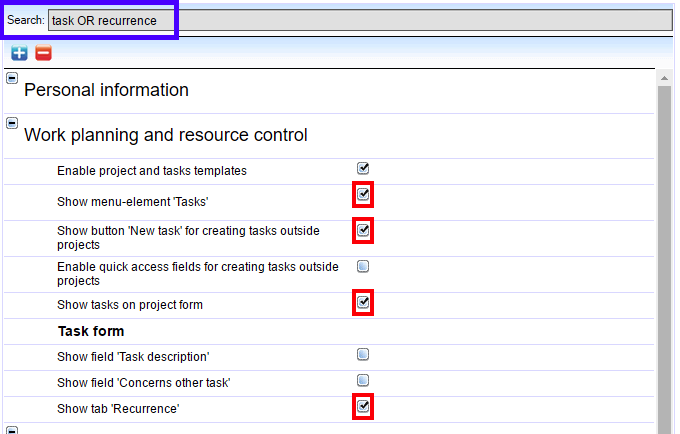
Task: Uncheck Show button 'New task' checkbox
Action: [363, 230]
